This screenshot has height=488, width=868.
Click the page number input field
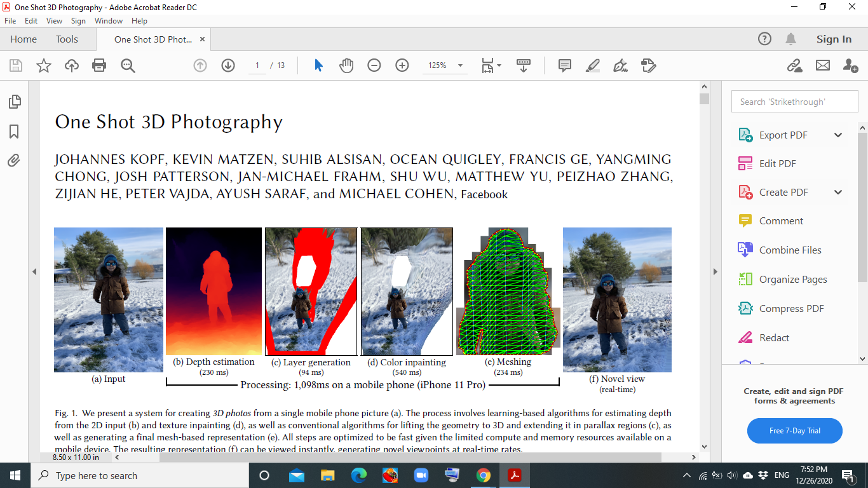coord(257,65)
